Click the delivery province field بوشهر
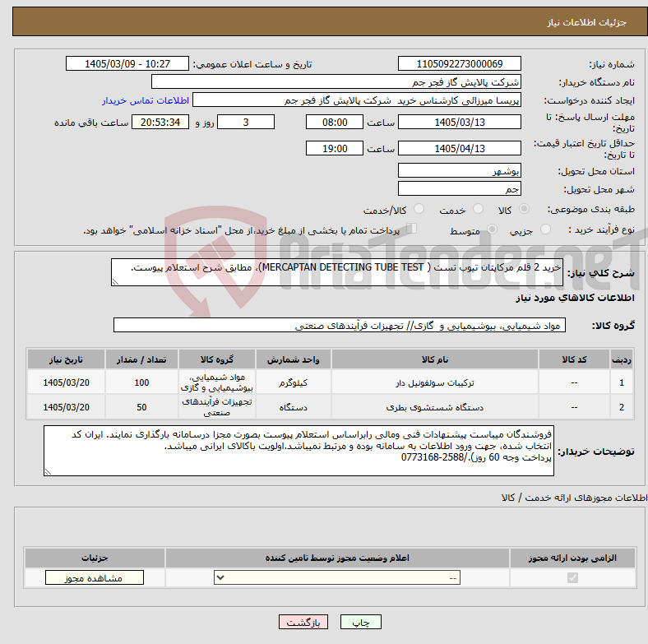Viewport: 648px width, 644px height. 459,170
